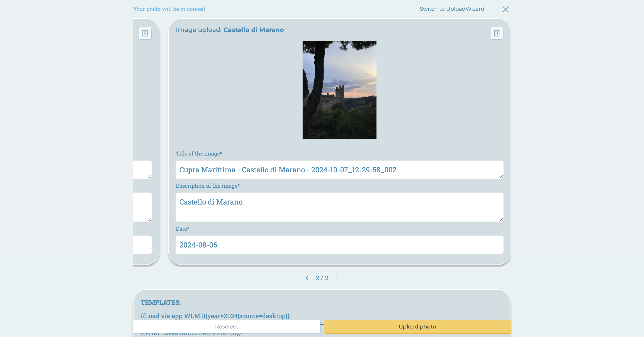Screen dimensions: 644x337
Task: Go to previous image with left chevron arrow
Action: pos(307,278)
